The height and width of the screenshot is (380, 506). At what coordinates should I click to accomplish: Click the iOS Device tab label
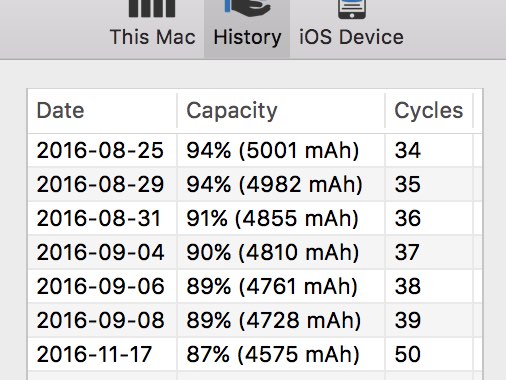pyautogui.click(x=351, y=37)
